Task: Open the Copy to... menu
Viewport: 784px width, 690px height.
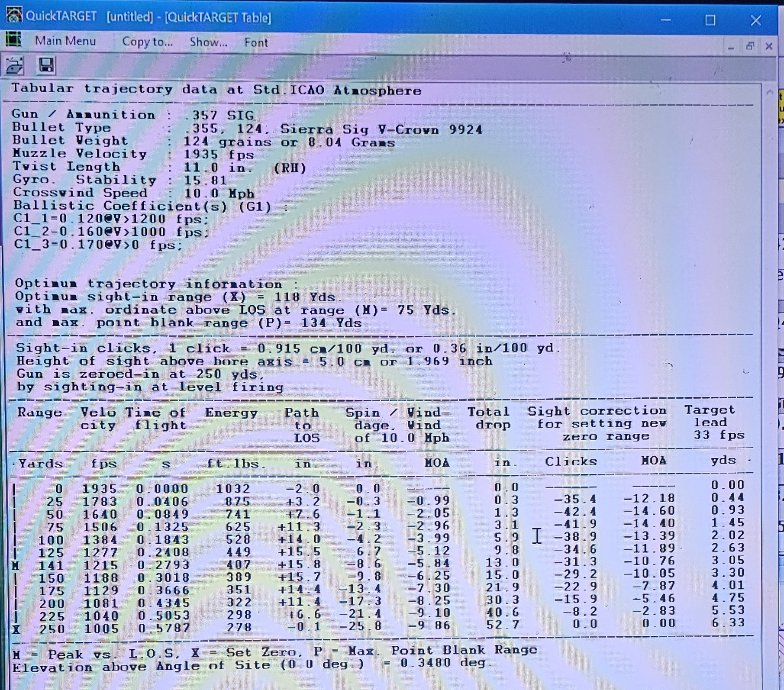Action: click(x=147, y=42)
